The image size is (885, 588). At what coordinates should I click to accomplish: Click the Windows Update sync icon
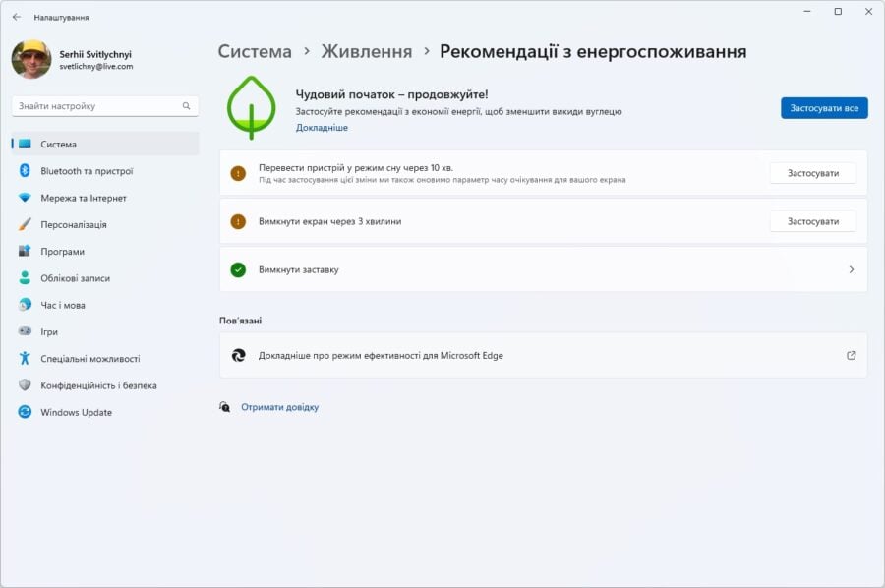click(25, 412)
